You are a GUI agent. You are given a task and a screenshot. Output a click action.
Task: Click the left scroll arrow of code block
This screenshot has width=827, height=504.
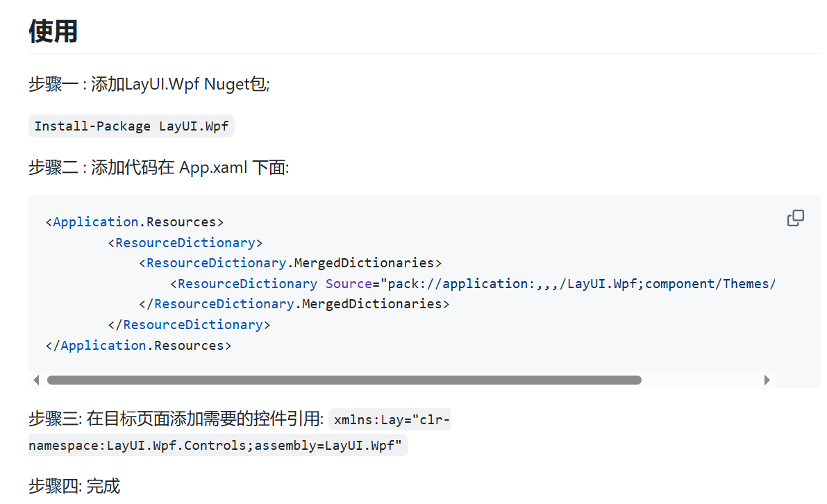pos(37,380)
